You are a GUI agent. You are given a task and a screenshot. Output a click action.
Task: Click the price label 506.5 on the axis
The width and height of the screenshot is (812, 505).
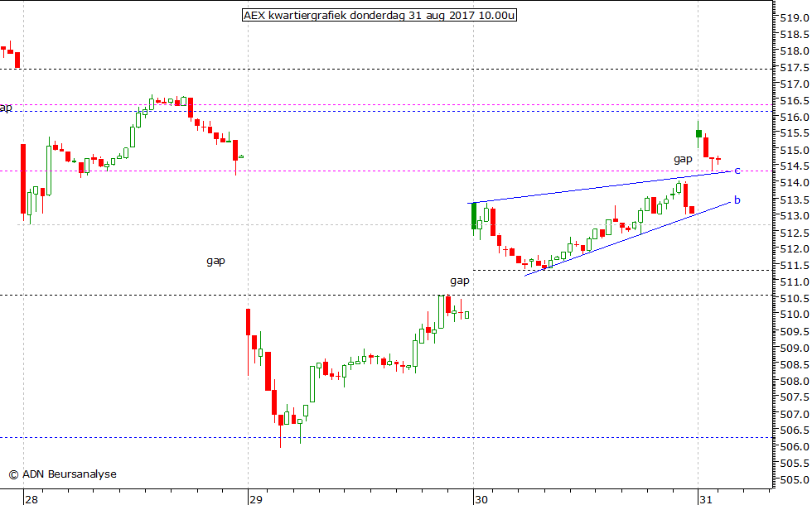click(x=795, y=430)
